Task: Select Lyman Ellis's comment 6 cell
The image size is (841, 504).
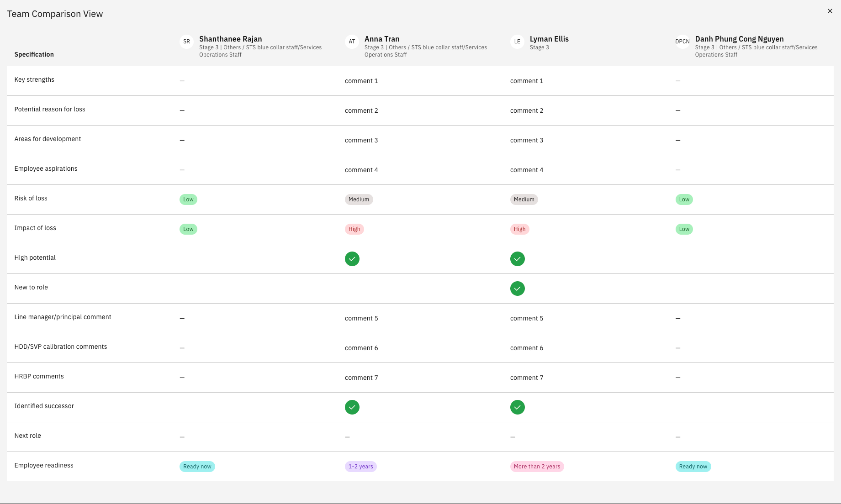Action: click(527, 348)
